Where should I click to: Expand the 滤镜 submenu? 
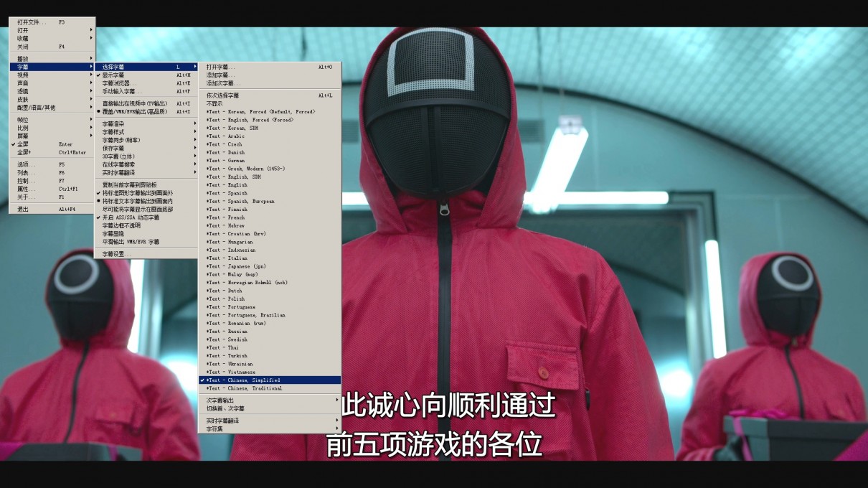tap(52, 91)
